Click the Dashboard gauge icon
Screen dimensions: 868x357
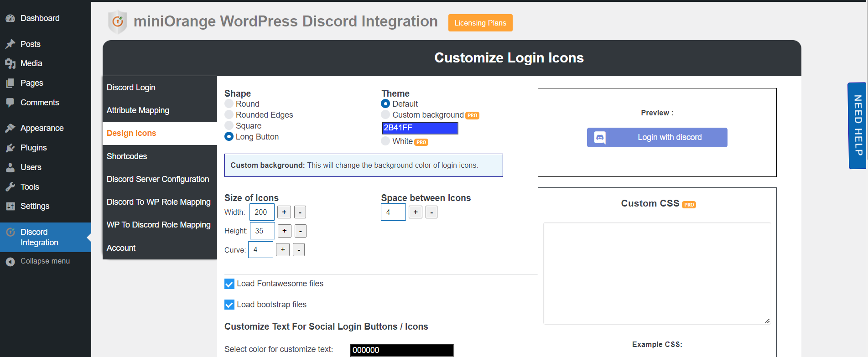pyautogui.click(x=10, y=18)
